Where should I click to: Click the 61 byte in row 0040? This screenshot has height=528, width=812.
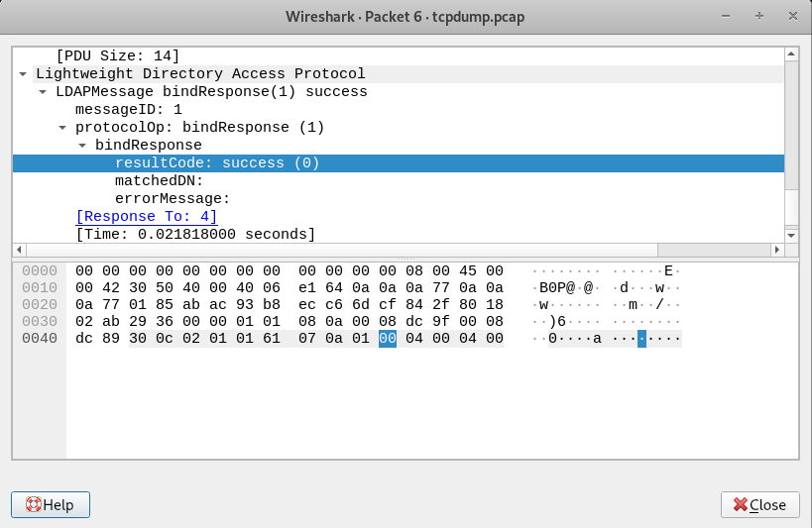point(272,339)
